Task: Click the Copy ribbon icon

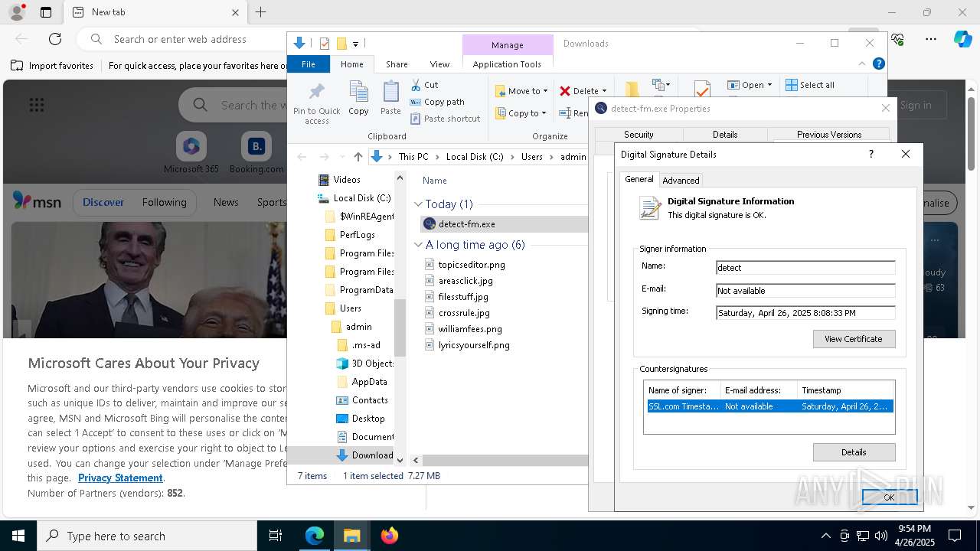Action: 358,99
